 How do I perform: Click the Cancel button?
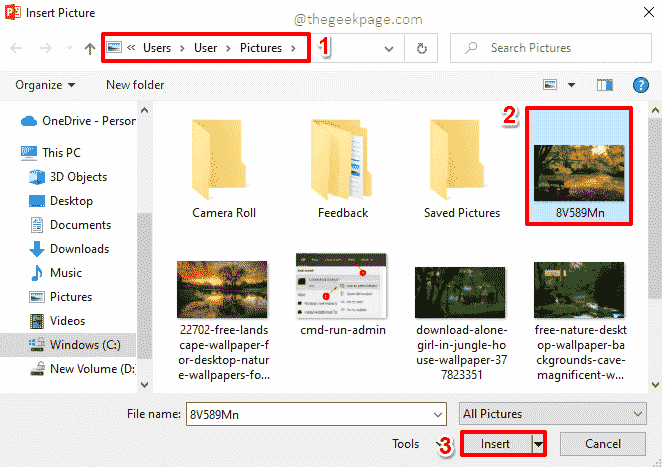click(x=602, y=444)
